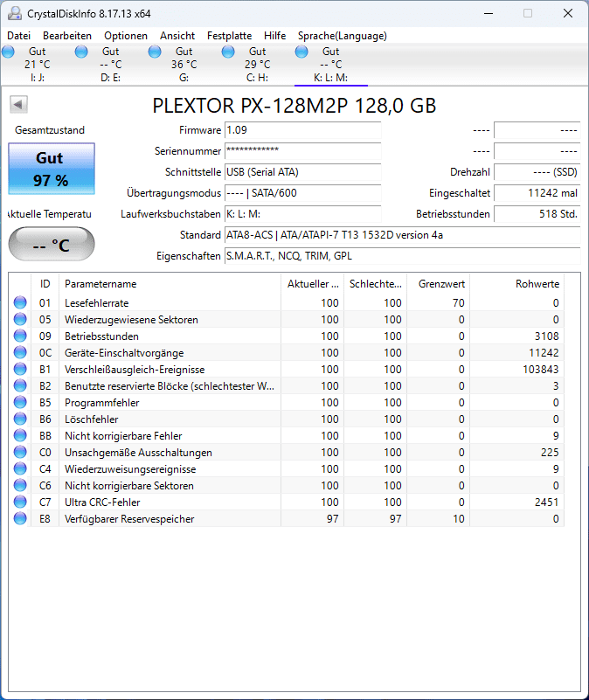Screen dimensions: 589x700
Task: Click the Grenzwert column header
Action: pyautogui.click(x=438, y=284)
